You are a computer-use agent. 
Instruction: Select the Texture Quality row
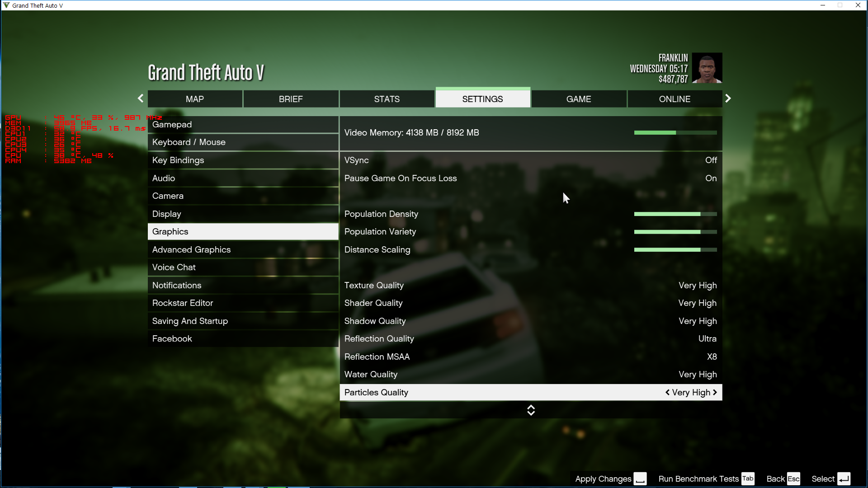531,285
